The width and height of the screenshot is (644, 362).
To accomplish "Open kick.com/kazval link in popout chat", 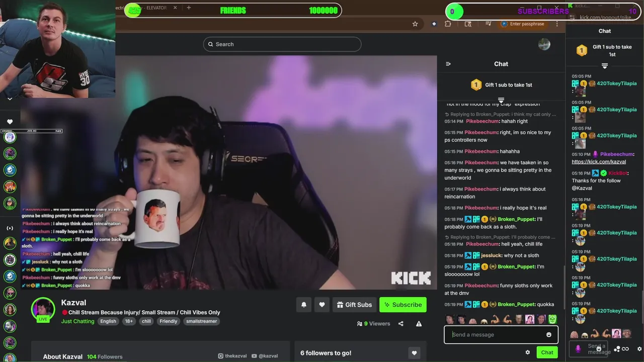I will pyautogui.click(x=599, y=162).
